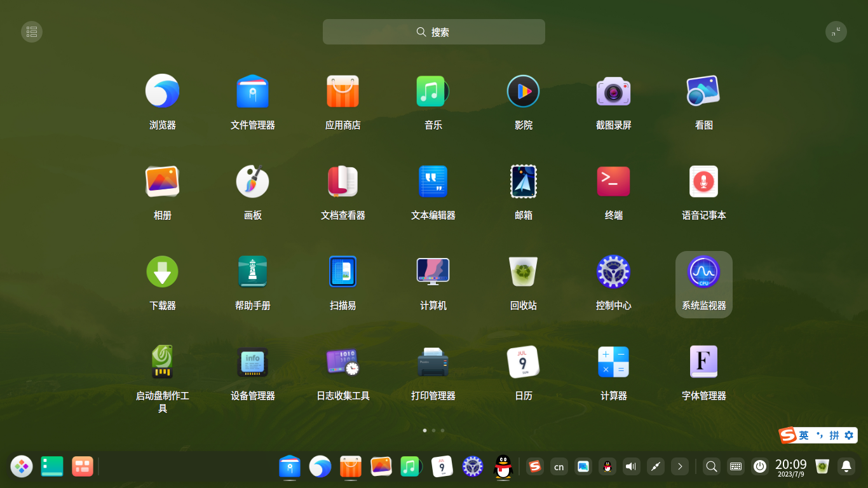The height and width of the screenshot is (488, 868).
Task: Click the Sogou S logo on input bar
Action: coord(788,435)
